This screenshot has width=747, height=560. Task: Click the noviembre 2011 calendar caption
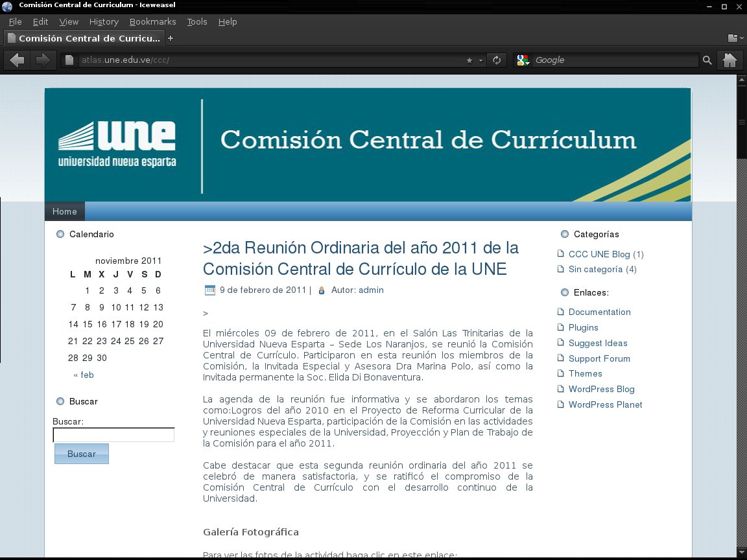[128, 261]
